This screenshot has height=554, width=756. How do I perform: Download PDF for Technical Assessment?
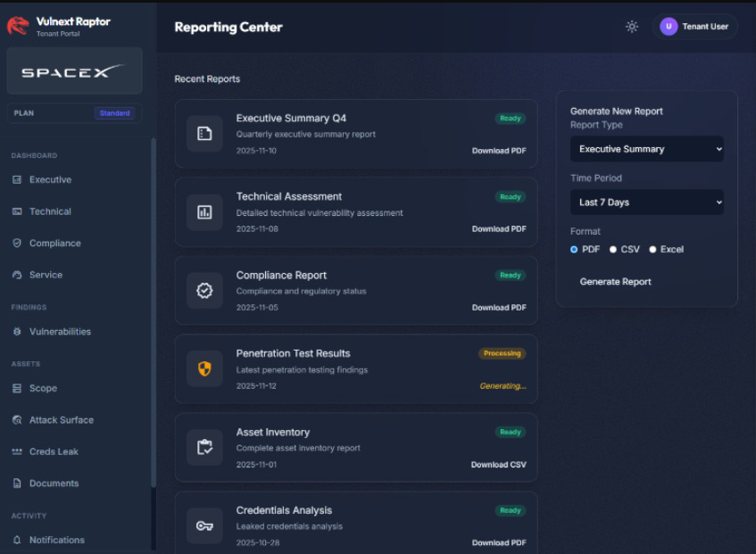499,228
